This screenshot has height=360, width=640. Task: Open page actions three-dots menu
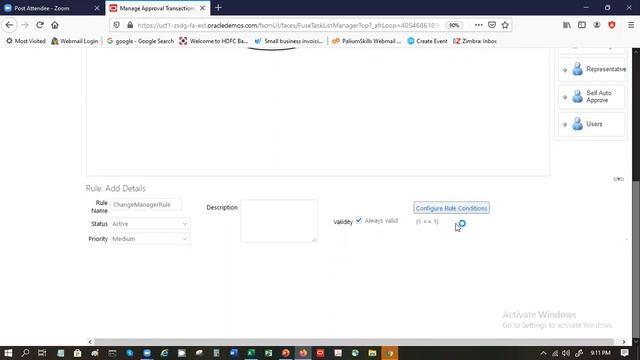pos(478,25)
